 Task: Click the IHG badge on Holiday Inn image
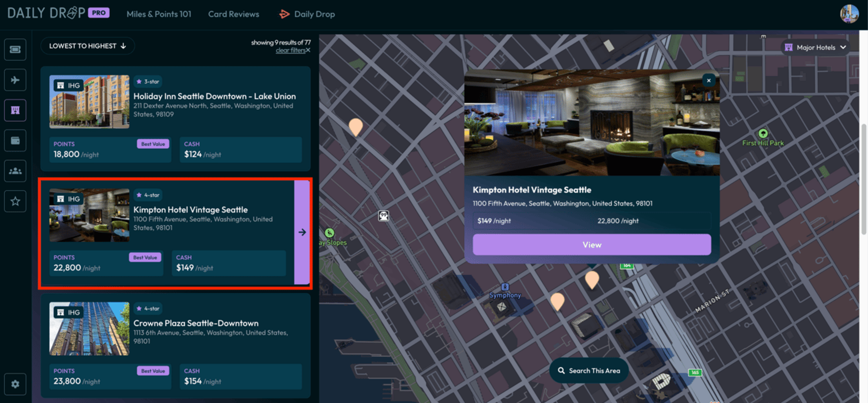pos(68,85)
